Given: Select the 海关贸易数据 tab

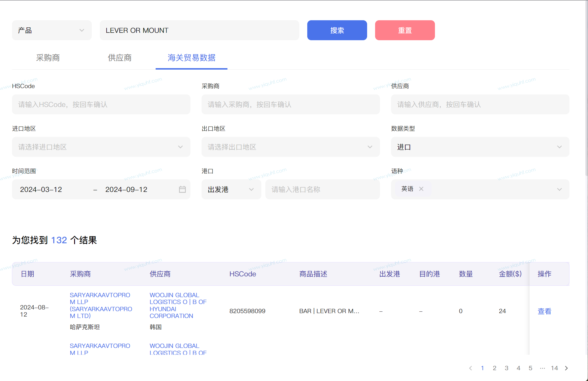Looking at the screenshot, I should (x=192, y=58).
